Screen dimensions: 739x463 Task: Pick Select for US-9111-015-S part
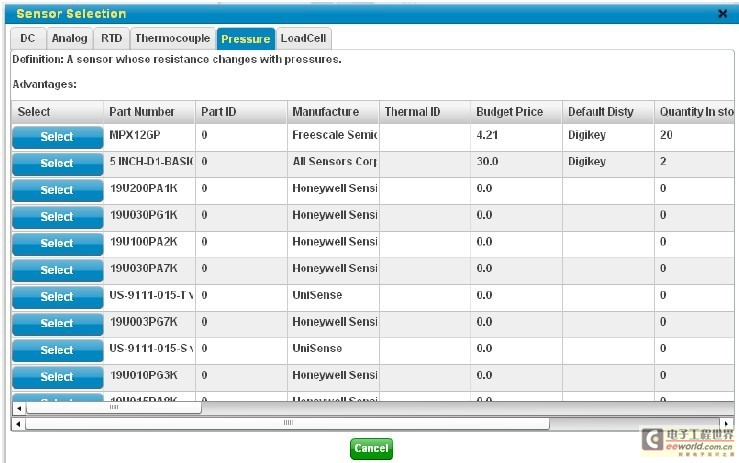click(57, 350)
